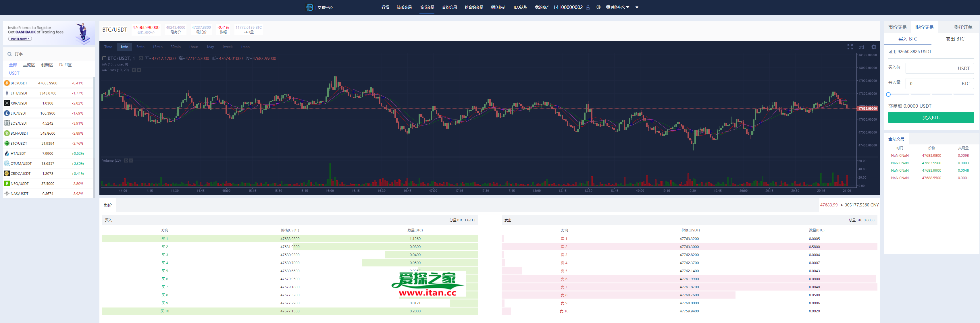This screenshot has width=980, height=323.
Task: Filter markets by 主流区
Action: point(29,65)
